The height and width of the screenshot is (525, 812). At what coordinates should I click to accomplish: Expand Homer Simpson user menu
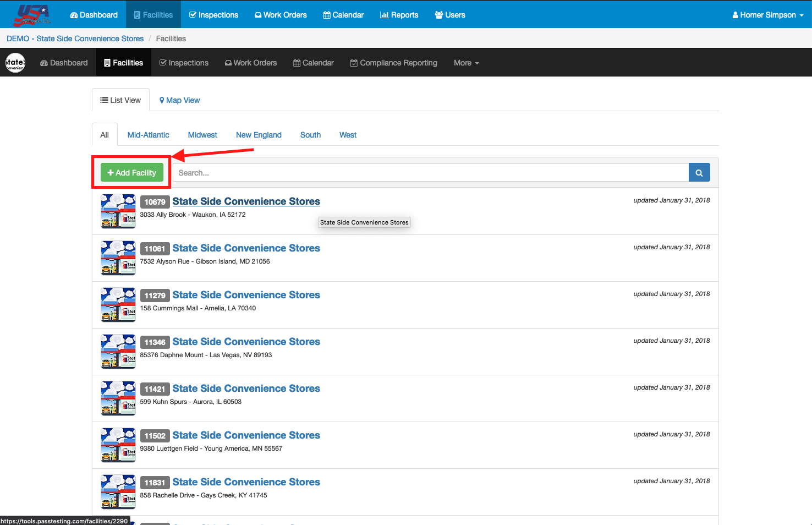pos(768,15)
